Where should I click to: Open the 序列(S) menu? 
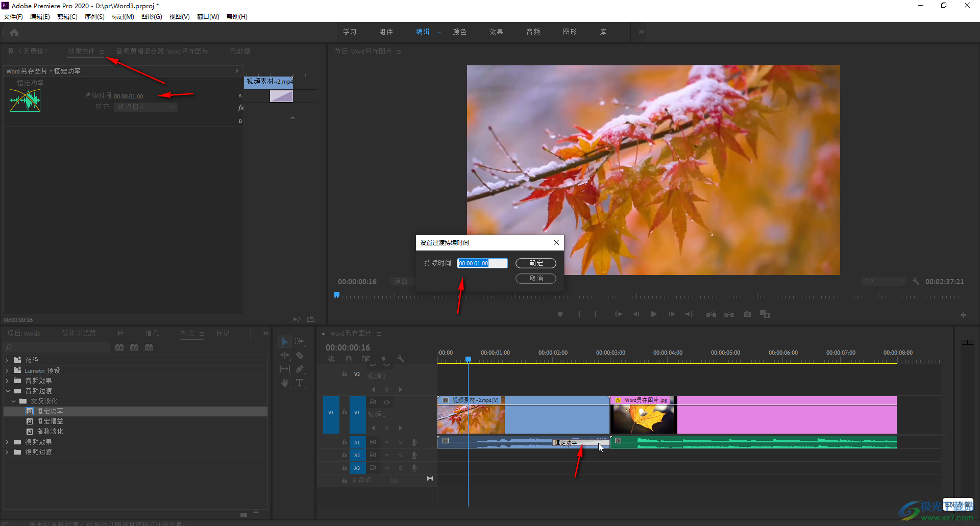pyautogui.click(x=94, y=16)
